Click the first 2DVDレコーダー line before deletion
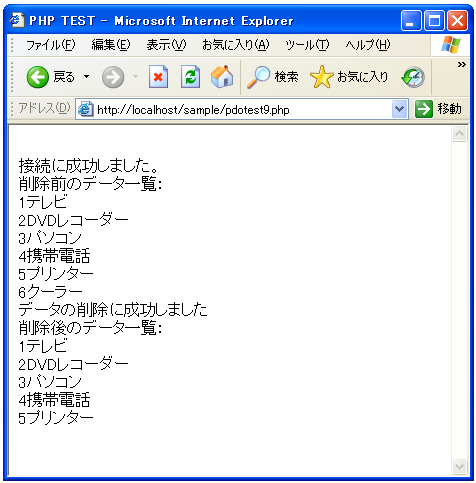 point(73,220)
